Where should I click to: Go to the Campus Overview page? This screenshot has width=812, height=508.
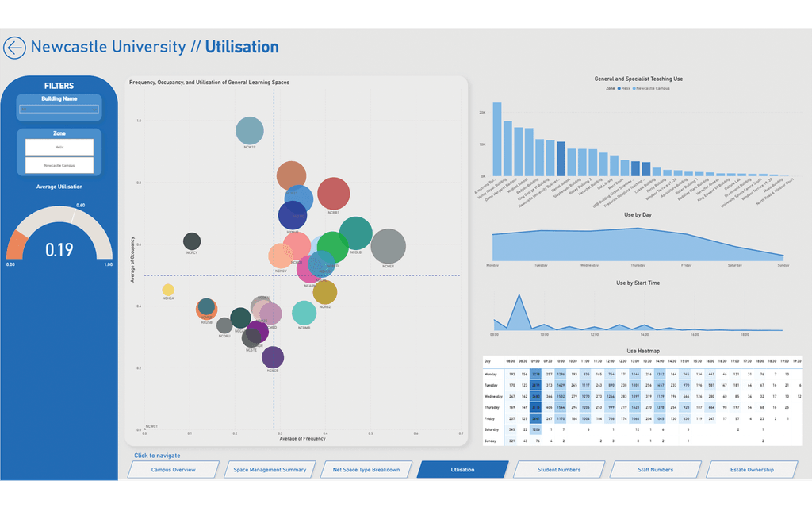coord(173,470)
